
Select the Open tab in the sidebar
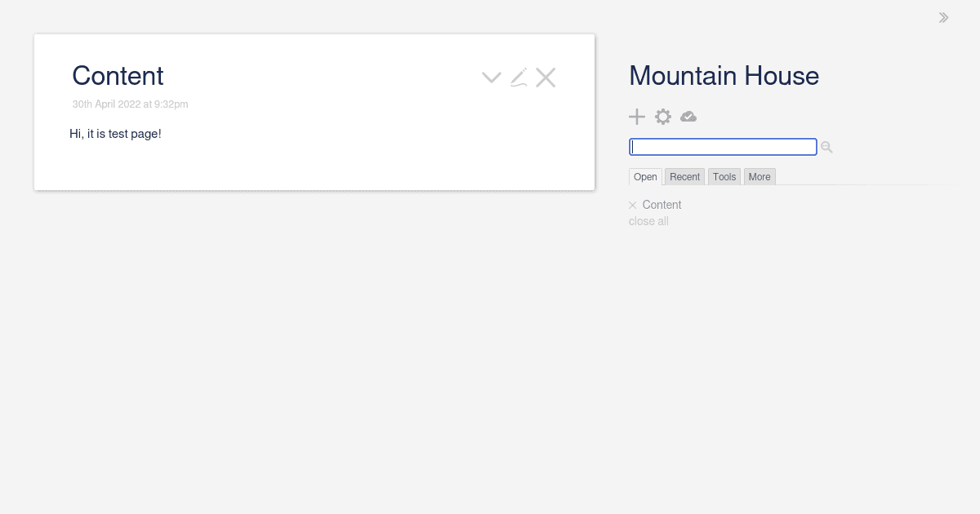click(645, 176)
